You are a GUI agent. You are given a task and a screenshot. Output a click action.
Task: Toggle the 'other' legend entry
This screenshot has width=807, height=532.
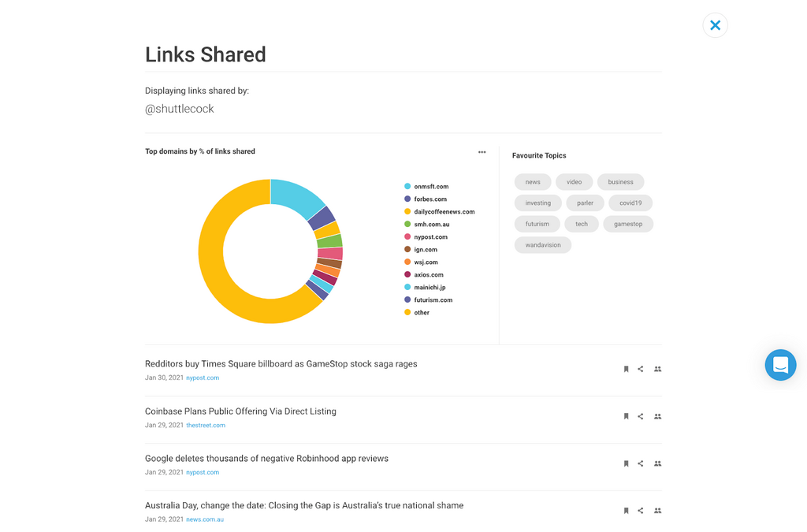(x=421, y=313)
